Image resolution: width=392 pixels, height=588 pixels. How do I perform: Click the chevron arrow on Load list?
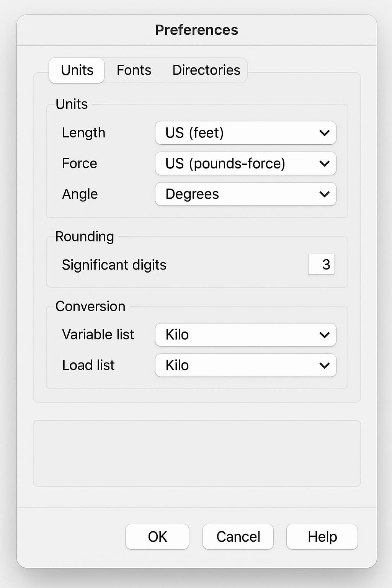pyautogui.click(x=324, y=366)
